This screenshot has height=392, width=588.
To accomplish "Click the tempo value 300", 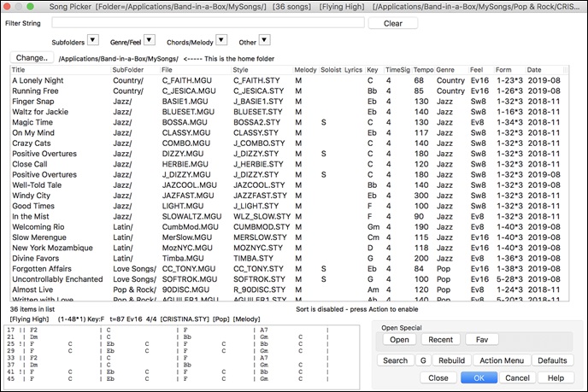I will (x=421, y=196).
